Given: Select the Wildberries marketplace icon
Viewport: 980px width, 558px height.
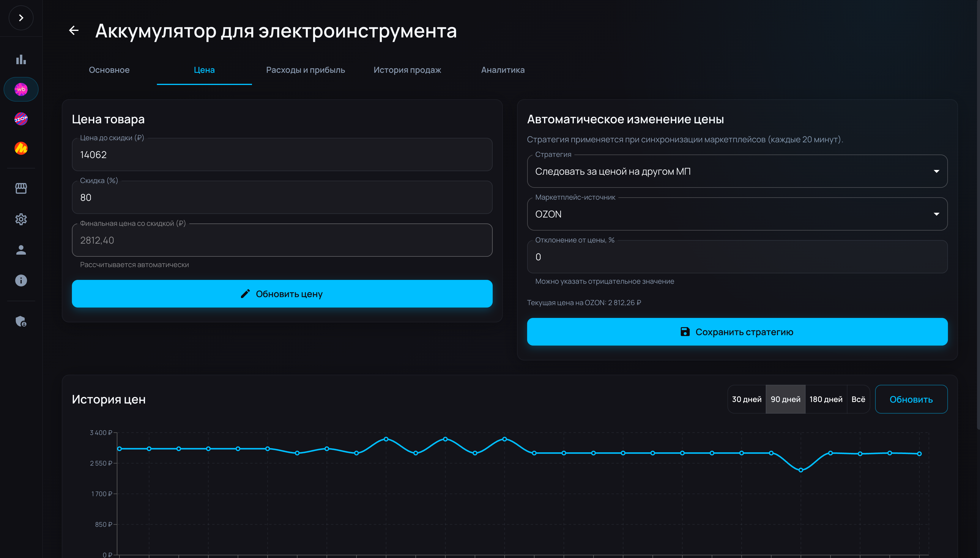Looking at the screenshot, I should [21, 89].
